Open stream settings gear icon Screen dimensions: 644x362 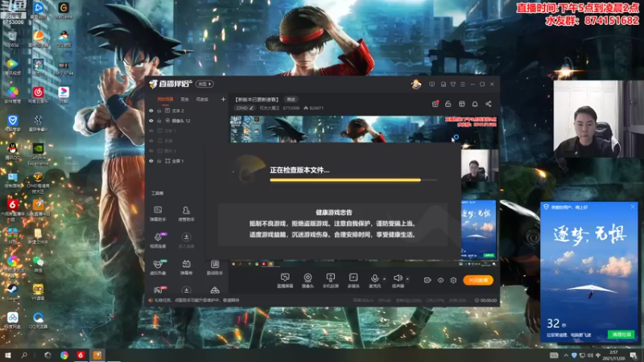453,280
